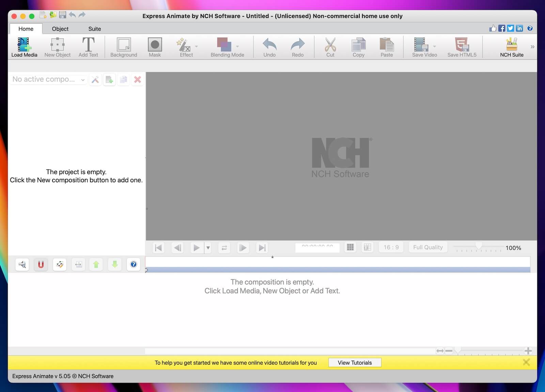Toggle the audio speaker button on timeline
Image resolution: width=545 pixels, height=392 pixels.
22,264
